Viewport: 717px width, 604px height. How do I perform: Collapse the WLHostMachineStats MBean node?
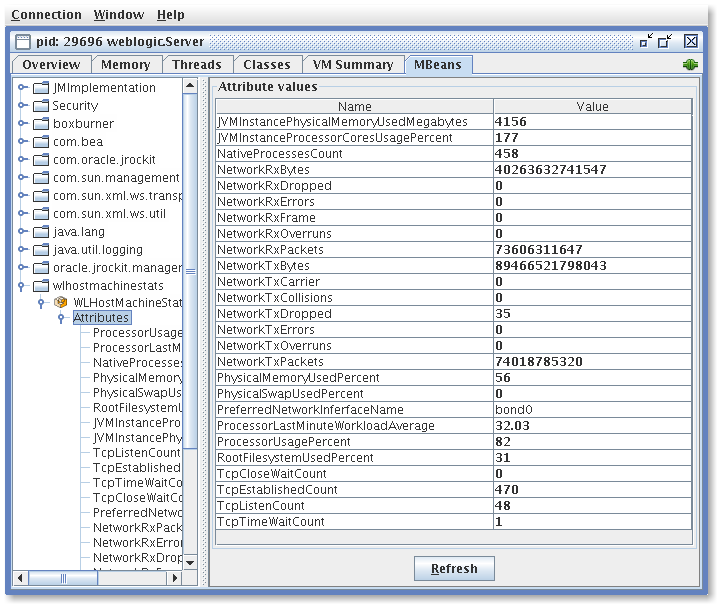(x=41, y=303)
